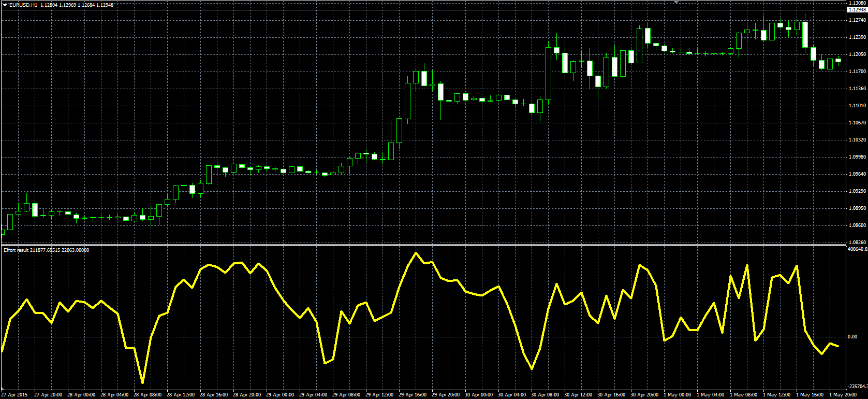
Task: Click price scale value 1.08600
Action: (x=858, y=225)
